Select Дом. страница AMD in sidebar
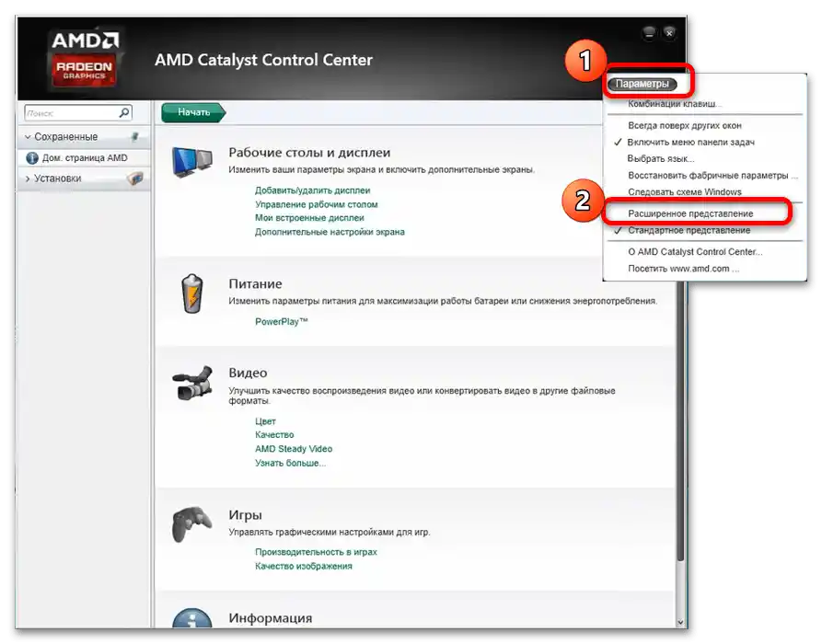Viewport: 822px width, 644px height. click(84, 157)
